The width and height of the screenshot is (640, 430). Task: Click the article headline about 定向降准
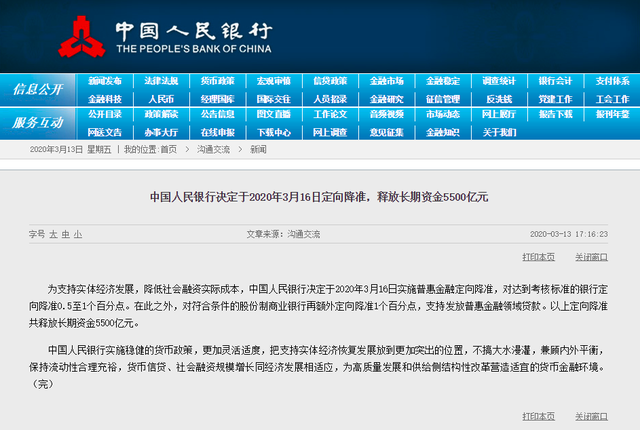[319, 197]
